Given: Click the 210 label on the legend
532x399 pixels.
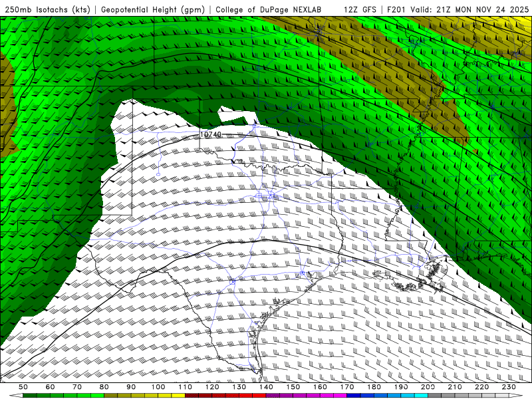Looking at the screenshot, I should tap(455, 387).
